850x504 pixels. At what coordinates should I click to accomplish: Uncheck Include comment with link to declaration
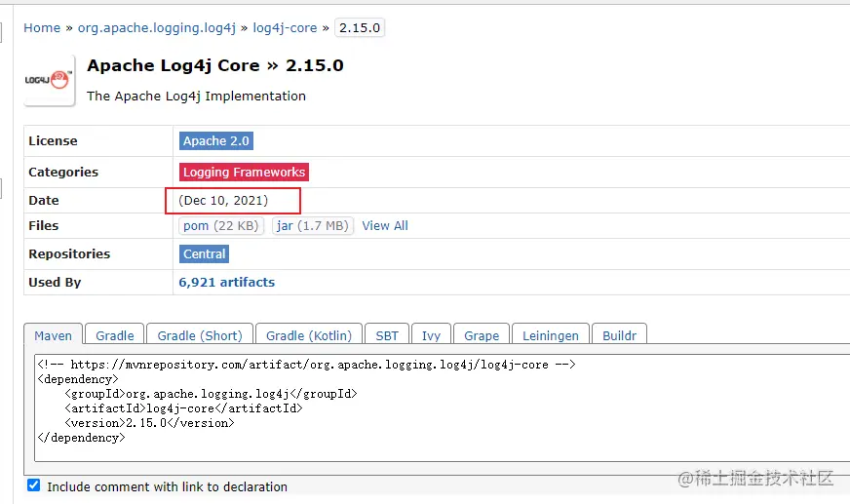(x=33, y=485)
